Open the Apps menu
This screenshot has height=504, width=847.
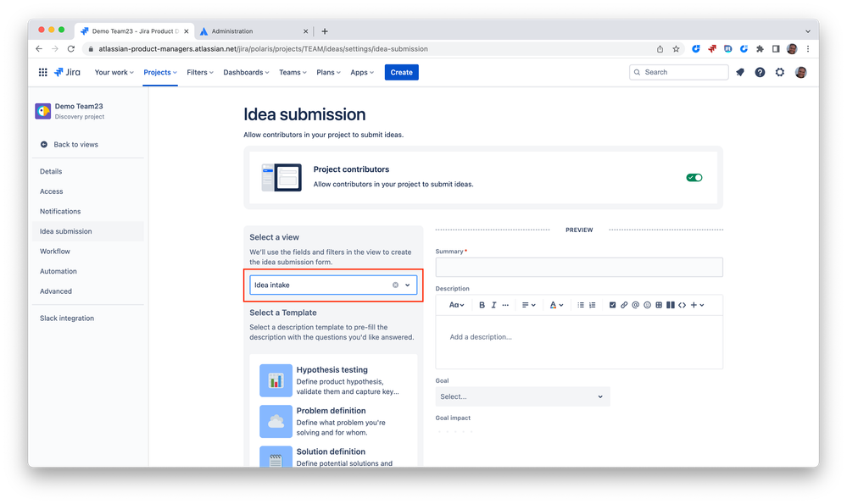tap(362, 72)
